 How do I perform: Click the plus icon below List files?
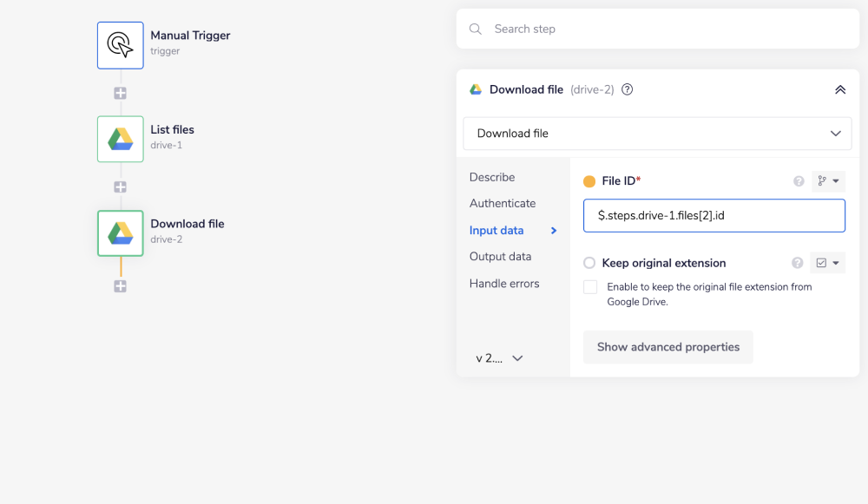click(120, 186)
